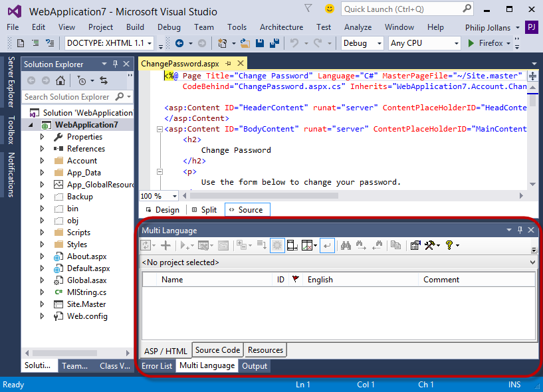Viewport: 543px width, 392px height.
Task: Click the notifications flag icon in title bar
Action: [308, 9]
